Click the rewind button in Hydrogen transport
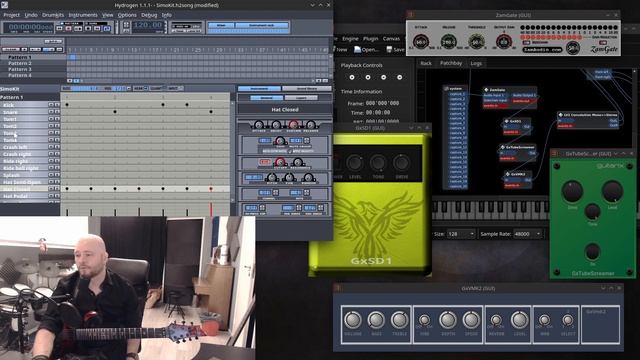Image resolution: width=640 pixels, height=360 pixels. pos(60,29)
